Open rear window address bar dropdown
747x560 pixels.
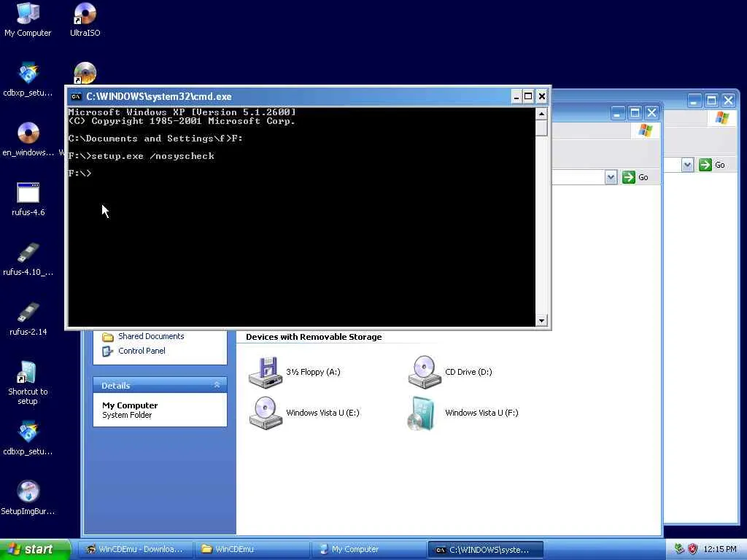tap(687, 165)
